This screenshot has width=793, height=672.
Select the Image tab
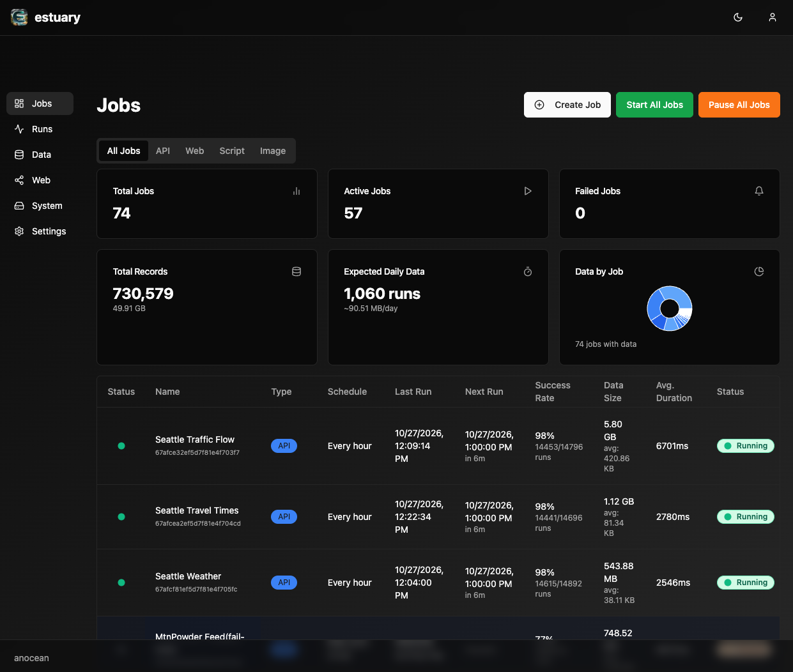[x=273, y=151]
